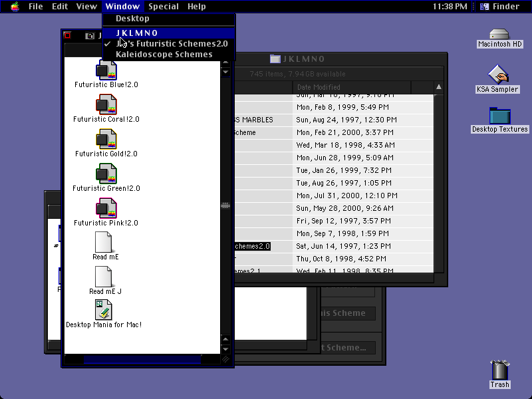Open the Edit menu
Screen dimensions: 532x399
(60, 7)
